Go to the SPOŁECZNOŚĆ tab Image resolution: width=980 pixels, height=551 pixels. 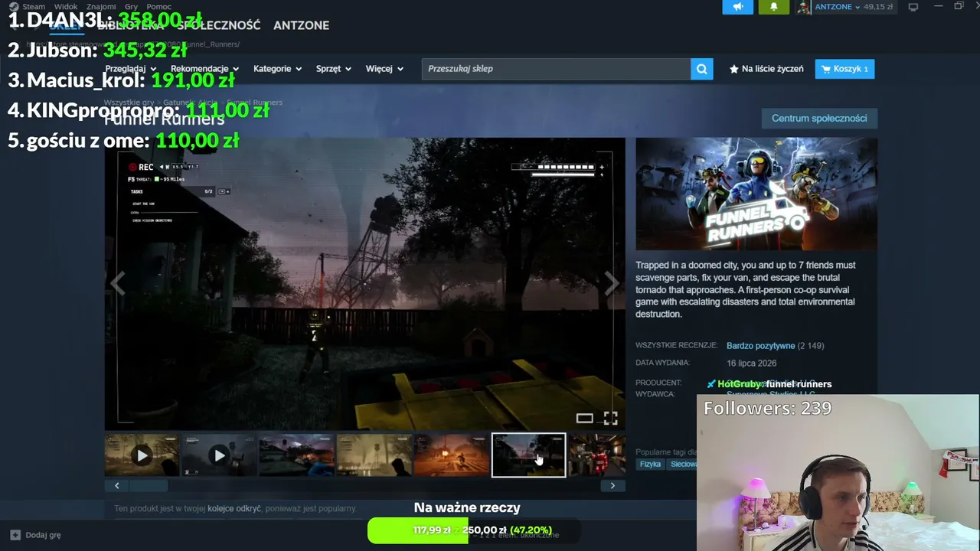point(218,25)
